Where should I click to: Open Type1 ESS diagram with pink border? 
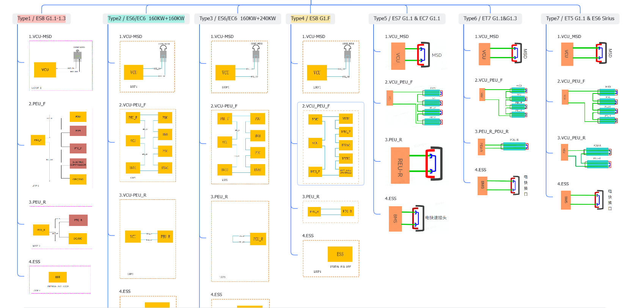pyautogui.click(x=60, y=280)
